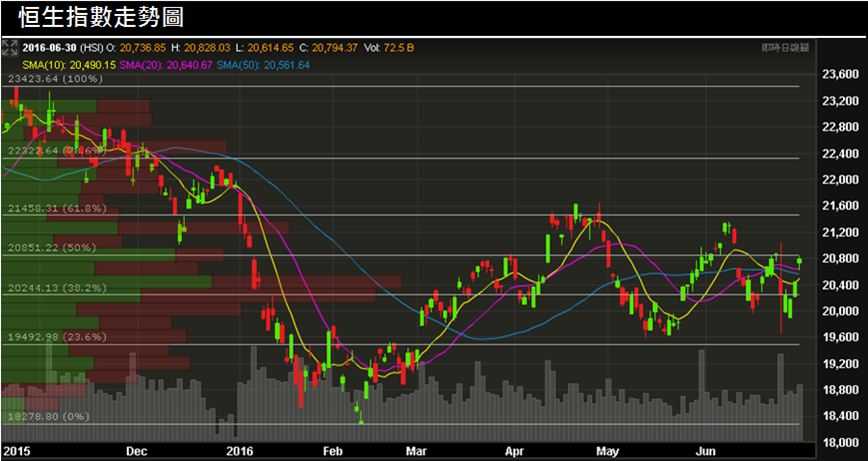Click the 23423.64 (100%) Fibonacci label
868x461 pixels.
(56, 79)
